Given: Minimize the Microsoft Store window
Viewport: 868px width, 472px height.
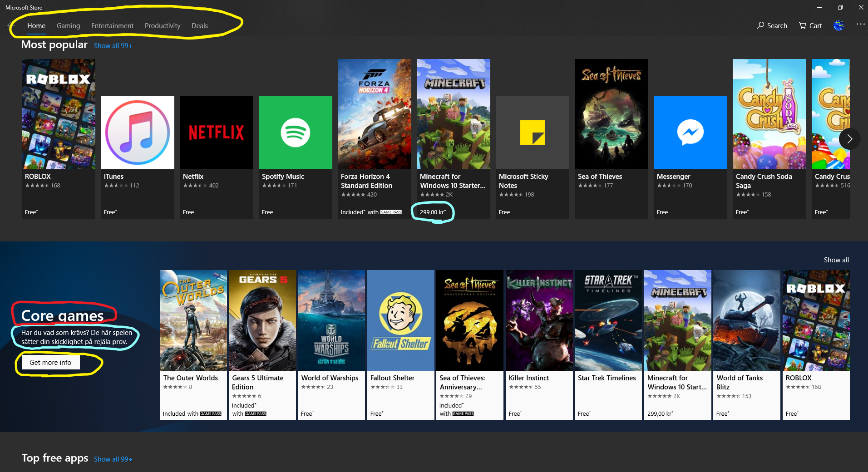Looking at the screenshot, I should point(819,7).
